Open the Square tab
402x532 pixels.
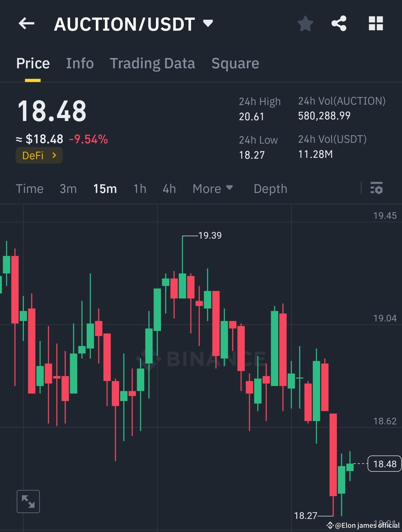coord(235,63)
